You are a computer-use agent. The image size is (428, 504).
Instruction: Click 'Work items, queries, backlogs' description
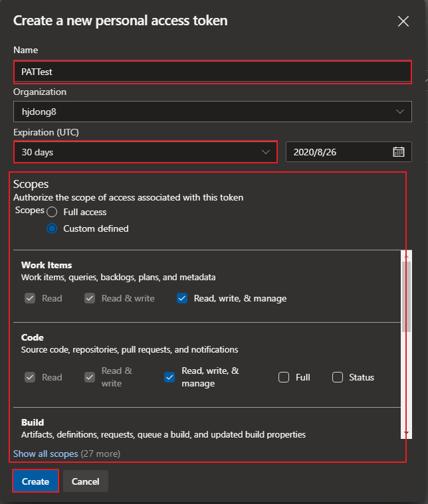(118, 277)
